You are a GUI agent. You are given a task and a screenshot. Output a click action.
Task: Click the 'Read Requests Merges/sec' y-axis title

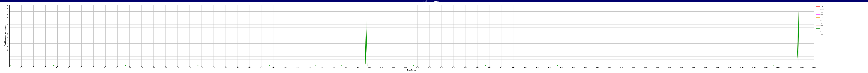[x=5, y=36]
